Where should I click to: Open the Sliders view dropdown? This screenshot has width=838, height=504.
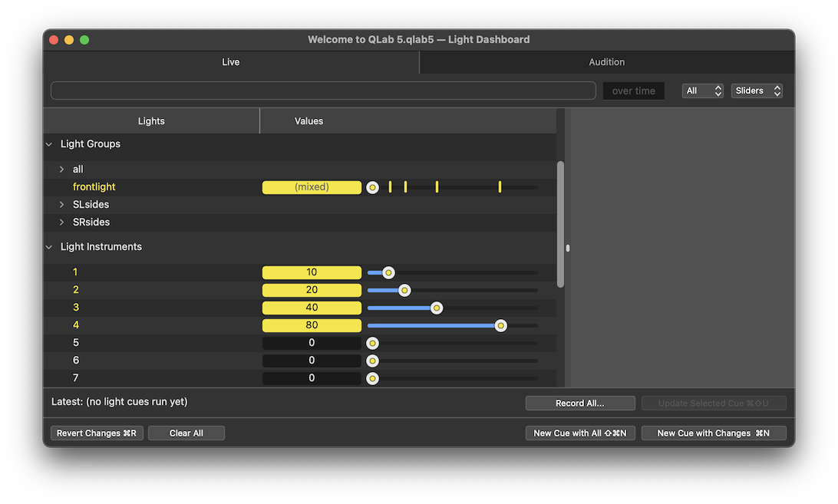pyautogui.click(x=756, y=91)
